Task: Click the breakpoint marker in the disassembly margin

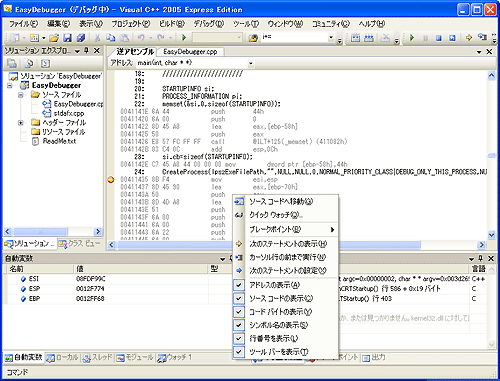Action: pos(111,180)
